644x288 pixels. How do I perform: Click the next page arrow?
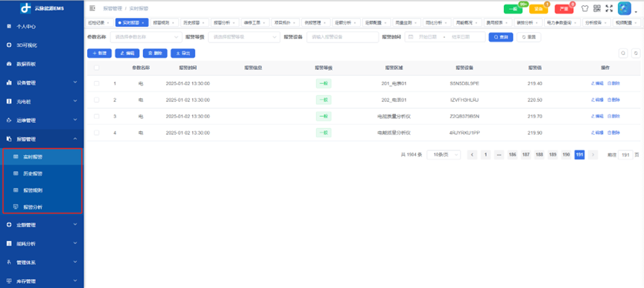point(593,155)
